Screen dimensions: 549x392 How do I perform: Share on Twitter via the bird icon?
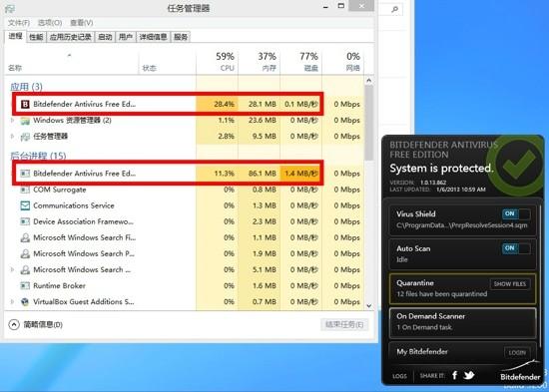tap(469, 375)
